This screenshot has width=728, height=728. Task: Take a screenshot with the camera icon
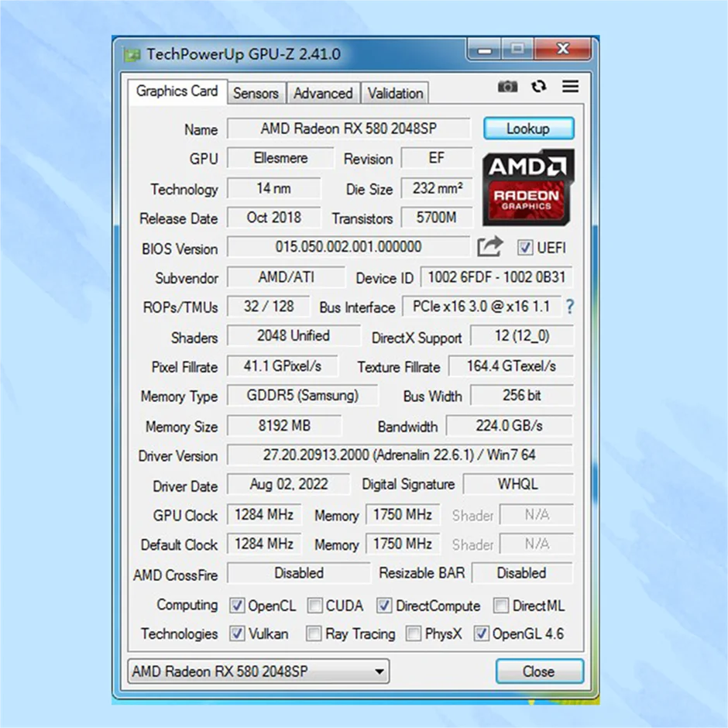click(507, 87)
